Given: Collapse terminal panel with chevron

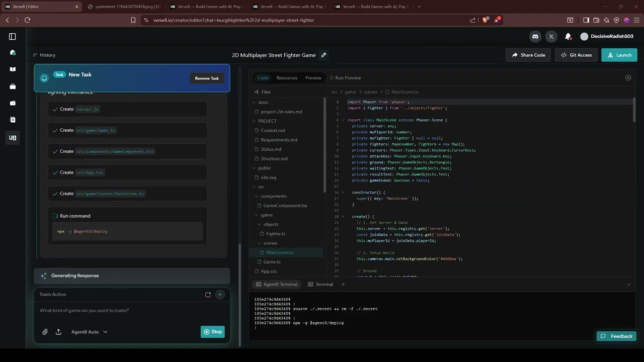Looking at the screenshot, I should tap(628, 285).
